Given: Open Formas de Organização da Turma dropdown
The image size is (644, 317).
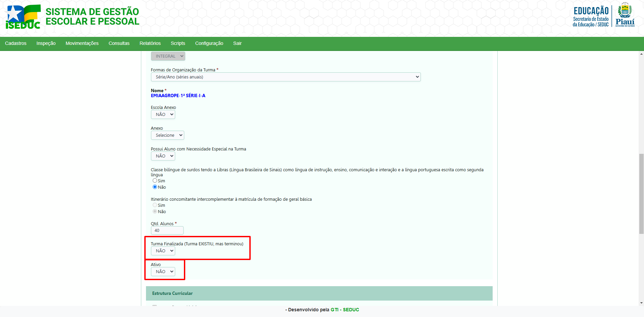Looking at the screenshot, I should click(285, 77).
